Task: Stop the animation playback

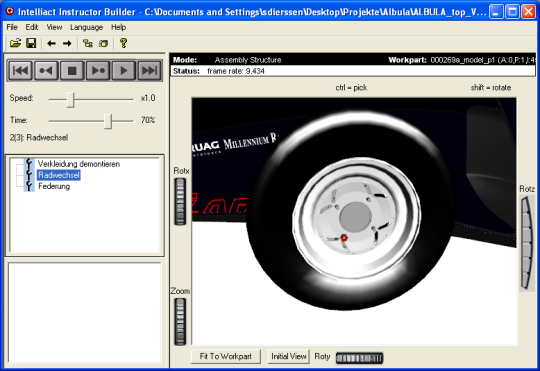Action: (x=72, y=71)
